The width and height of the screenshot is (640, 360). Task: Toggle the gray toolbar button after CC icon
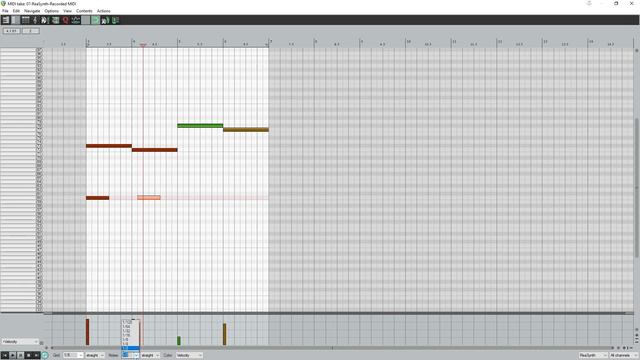86,20
